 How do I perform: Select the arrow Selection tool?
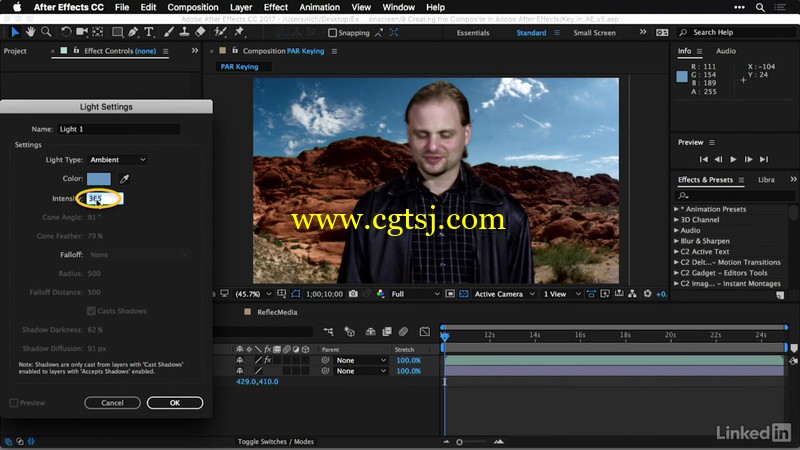click(x=15, y=32)
